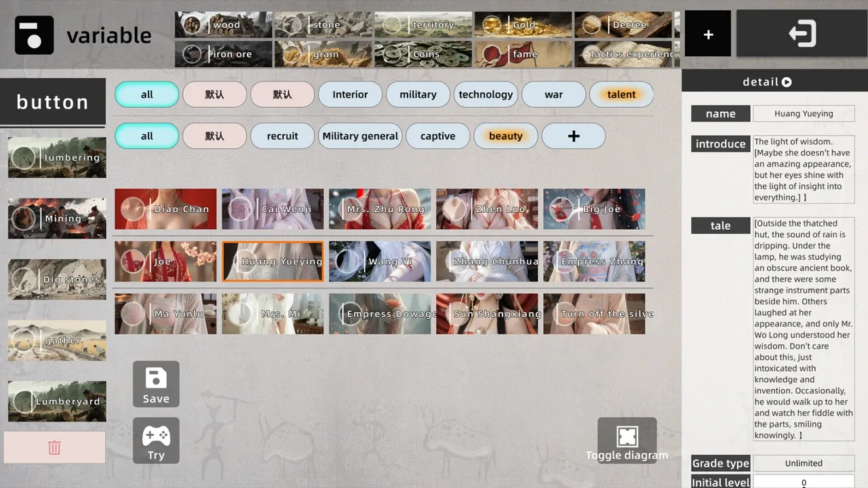Add a new subcategory with plus pill

[x=573, y=136]
